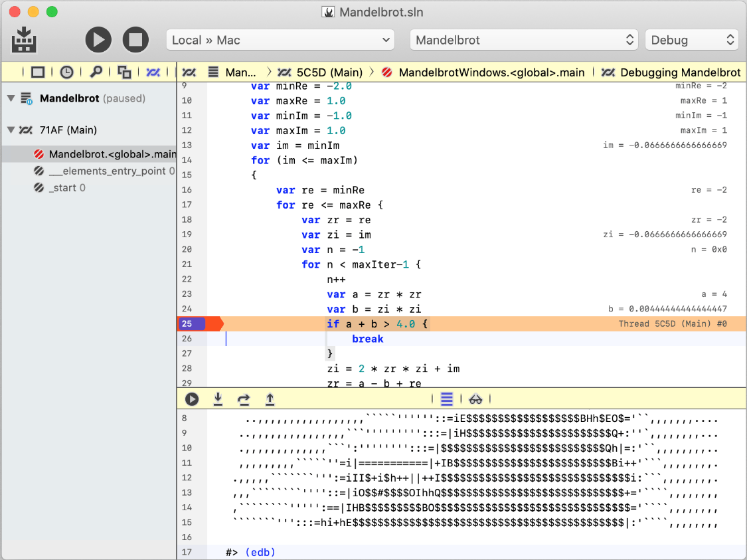This screenshot has width=747, height=560.
Task: Show the console output lines view
Action: pos(447,399)
